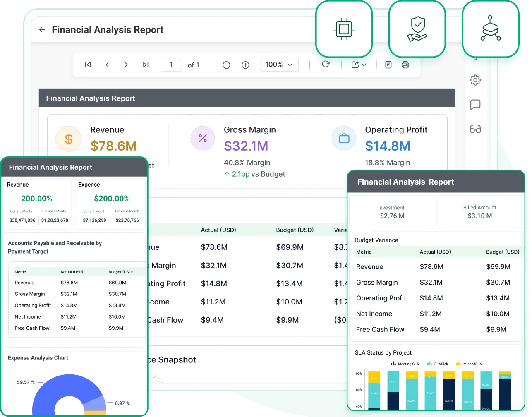Click the Actual (USD) header in main table
The height and width of the screenshot is (417, 532).
tap(218, 230)
